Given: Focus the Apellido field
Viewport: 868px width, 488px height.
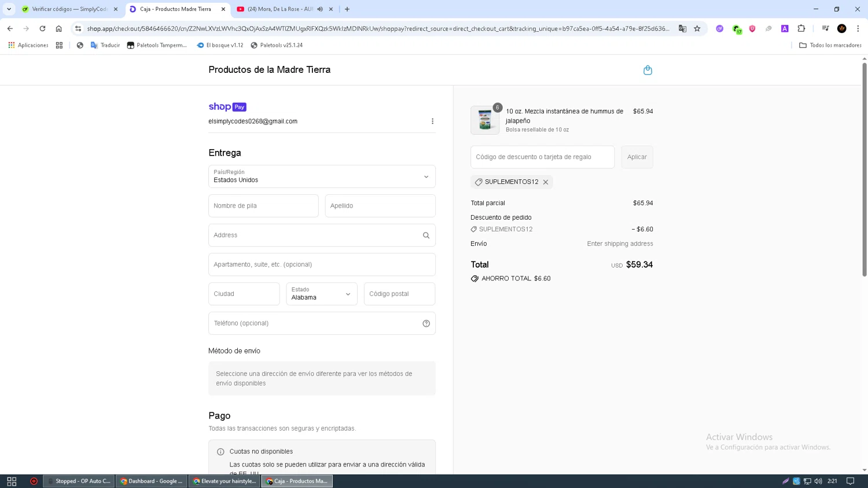Looking at the screenshot, I should 380,206.
